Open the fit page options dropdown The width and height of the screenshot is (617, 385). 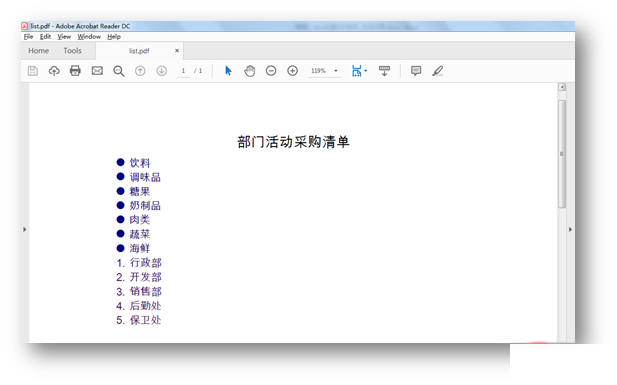(x=359, y=71)
